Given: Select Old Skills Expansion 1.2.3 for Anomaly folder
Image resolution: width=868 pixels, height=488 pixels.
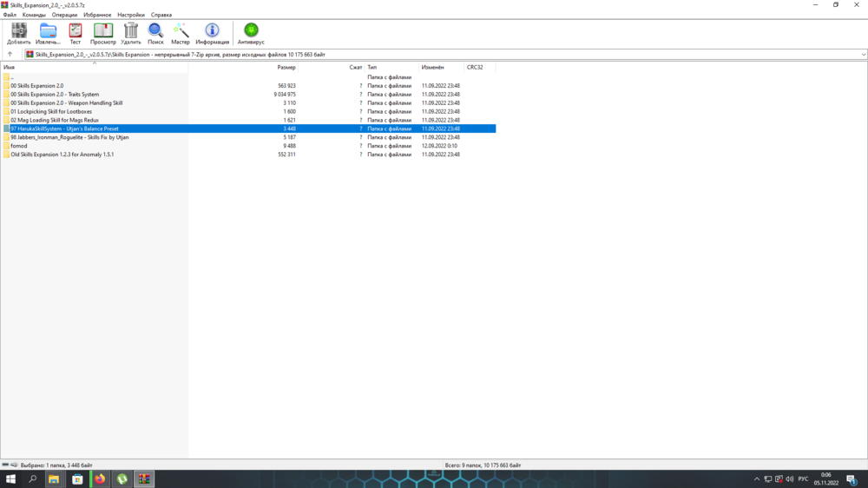Looking at the screenshot, I should [248, 155].
